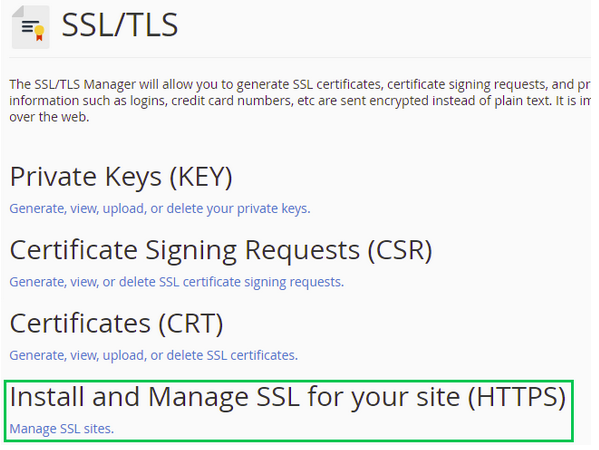The image size is (599, 450).
Task: Click the Private Keys (KEY) heading
Action: pyautogui.click(x=121, y=177)
